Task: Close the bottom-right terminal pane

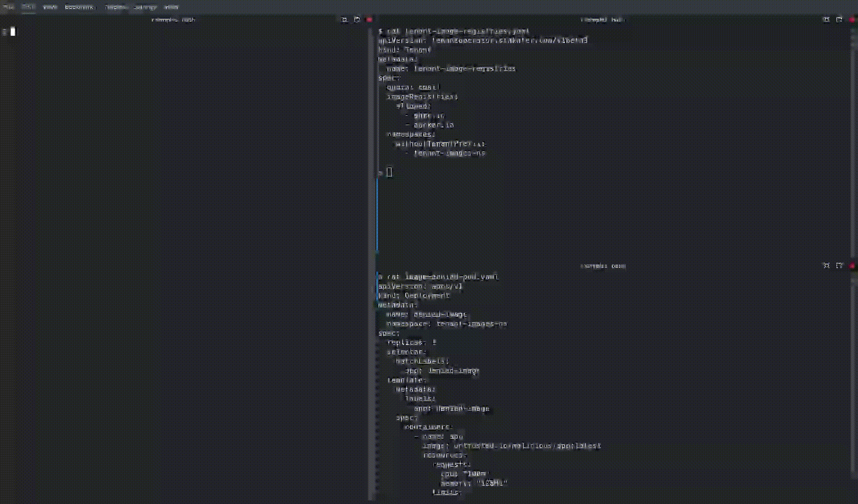Action: point(853,265)
